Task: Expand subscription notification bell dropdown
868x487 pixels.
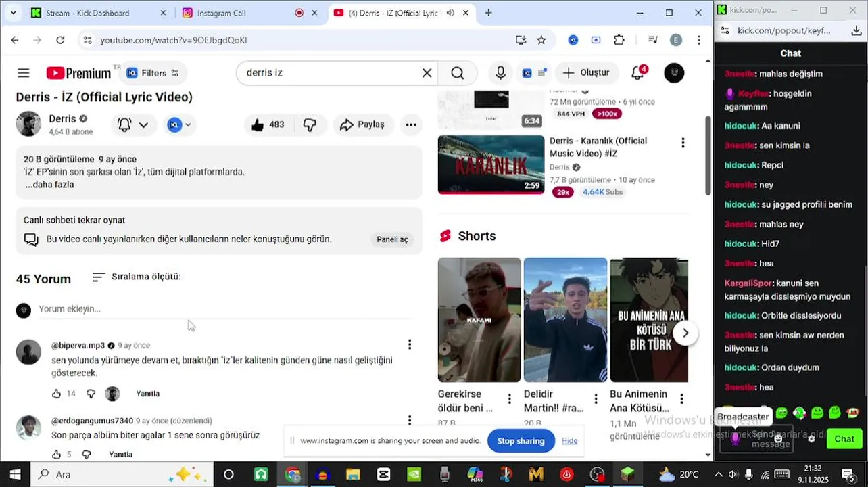Action: coord(133,124)
